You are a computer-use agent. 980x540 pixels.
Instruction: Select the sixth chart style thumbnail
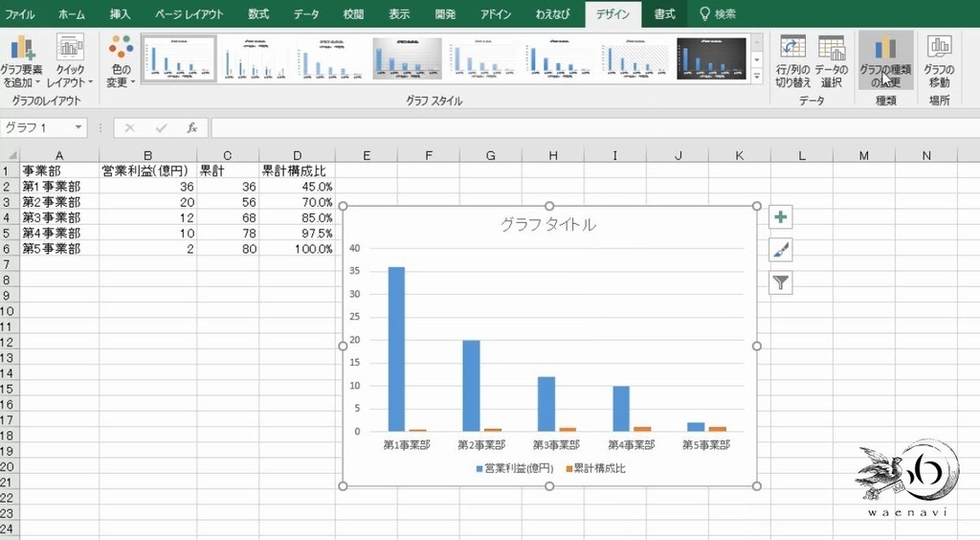coord(559,58)
